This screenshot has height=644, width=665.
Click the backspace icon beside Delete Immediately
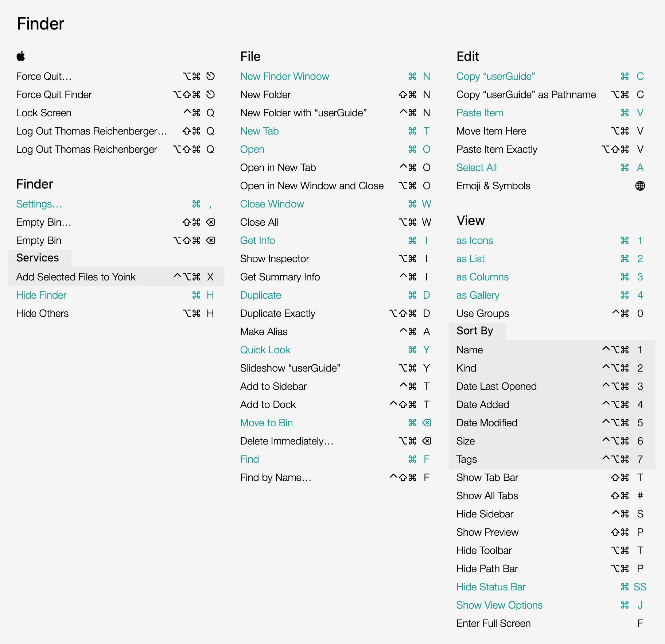pos(426,441)
